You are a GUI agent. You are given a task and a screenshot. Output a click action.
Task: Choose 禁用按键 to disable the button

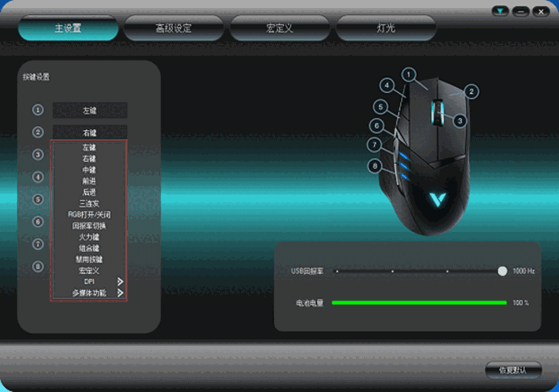tap(89, 259)
